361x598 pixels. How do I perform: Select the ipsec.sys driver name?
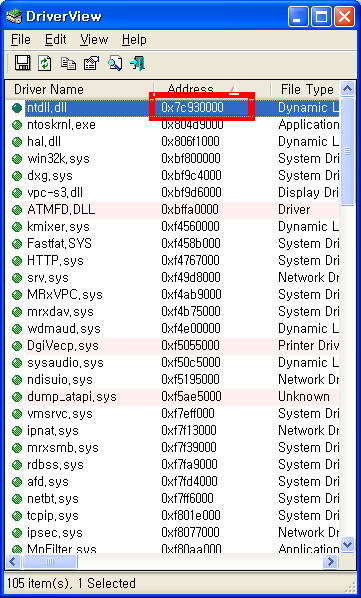(55, 533)
